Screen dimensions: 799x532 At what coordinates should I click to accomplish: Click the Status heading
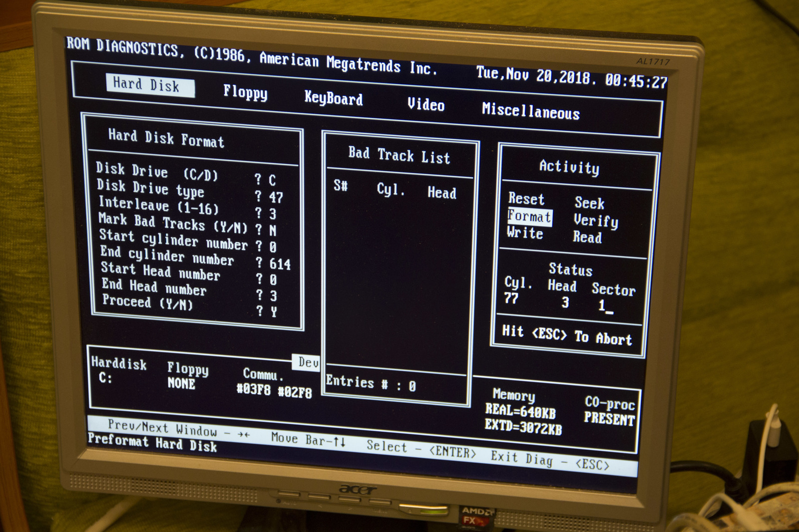click(571, 269)
